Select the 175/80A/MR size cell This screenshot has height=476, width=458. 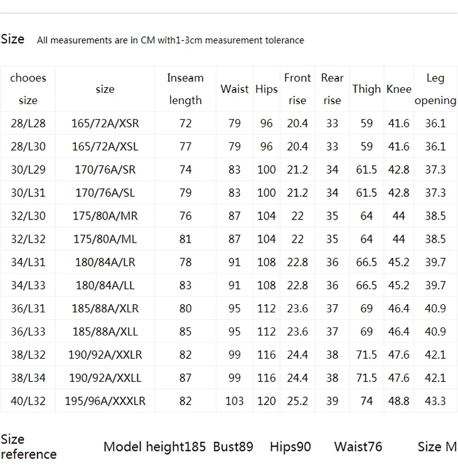coord(105,216)
